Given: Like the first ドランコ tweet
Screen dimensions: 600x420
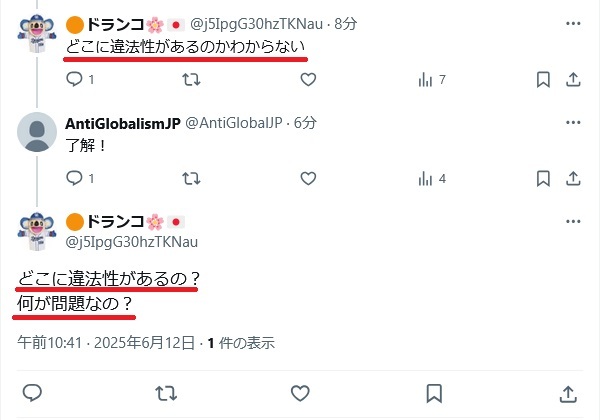Looking at the screenshot, I should [x=308, y=80].
